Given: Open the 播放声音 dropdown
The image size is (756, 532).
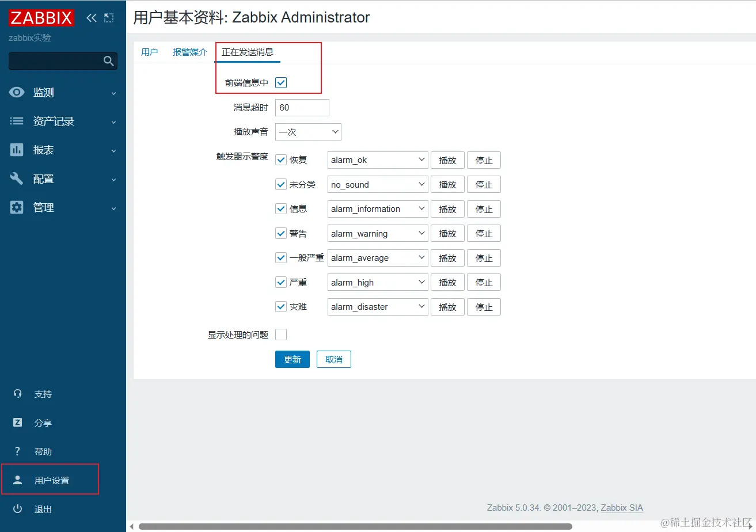Looking at the screenshot, I should [x=308, y=132].
